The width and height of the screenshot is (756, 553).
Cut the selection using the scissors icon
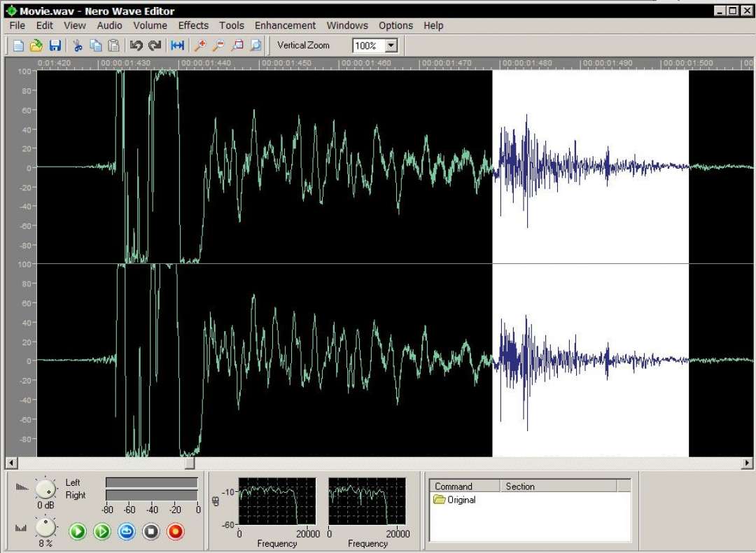coord(78,45)
